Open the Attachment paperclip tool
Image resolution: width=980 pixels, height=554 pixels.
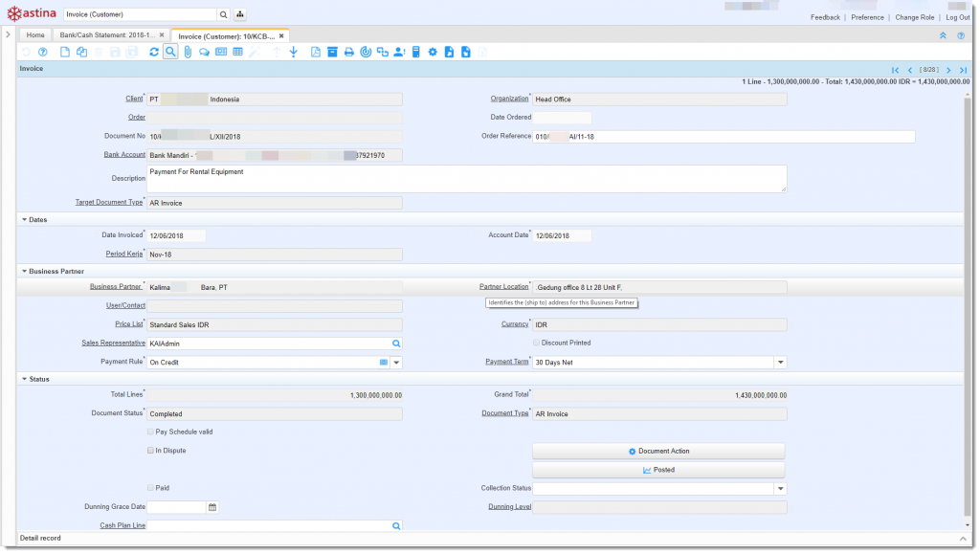coord(188,52)
